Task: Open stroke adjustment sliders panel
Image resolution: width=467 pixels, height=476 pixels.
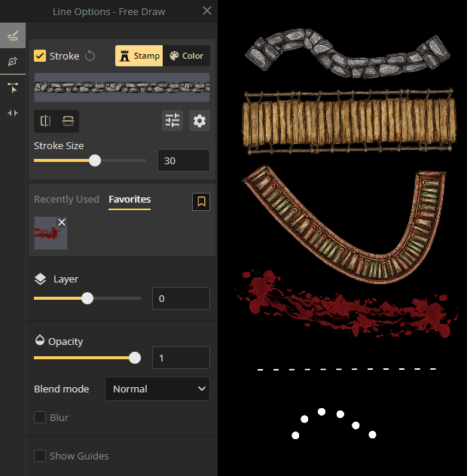Action: pyautogui.click(x=172, y=121)
